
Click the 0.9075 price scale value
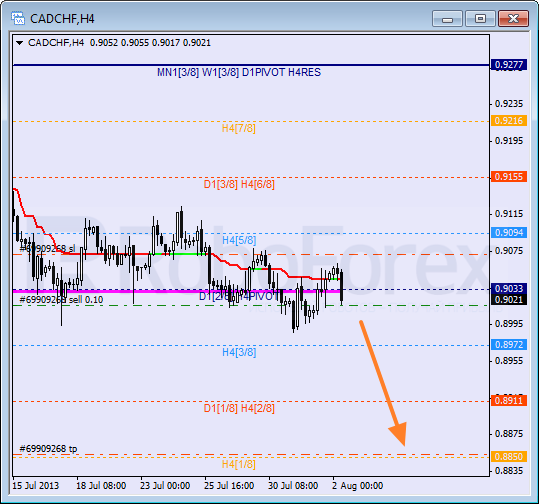click(x=509, y=251)
